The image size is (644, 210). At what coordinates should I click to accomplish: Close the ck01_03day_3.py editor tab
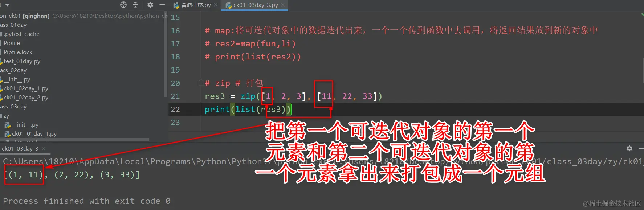(x=283, y=5)
